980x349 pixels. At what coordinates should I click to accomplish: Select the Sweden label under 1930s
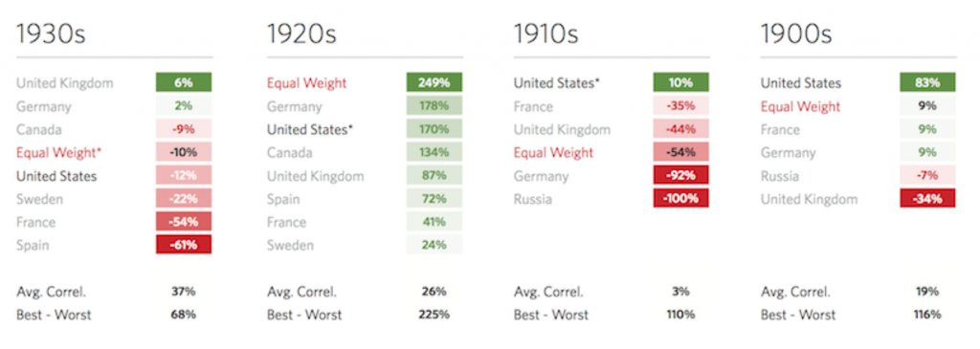(40, 200)
